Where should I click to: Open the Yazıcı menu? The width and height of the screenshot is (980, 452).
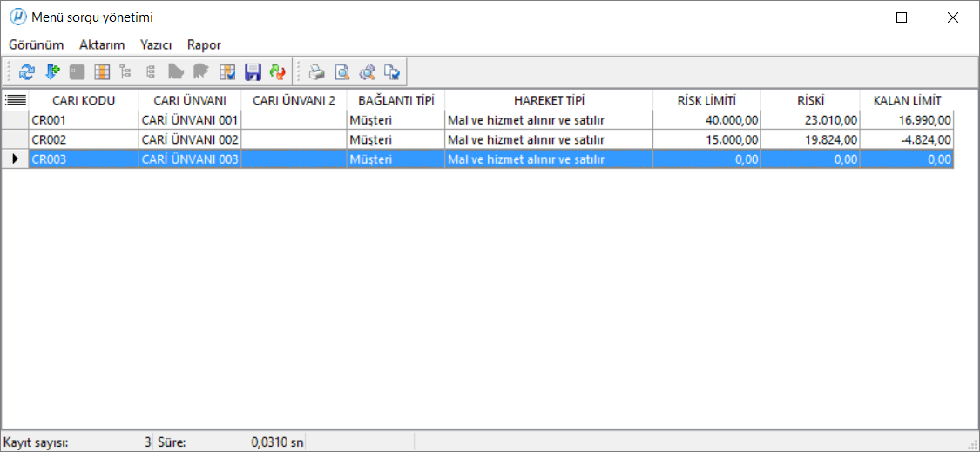[x=156, y=44]
